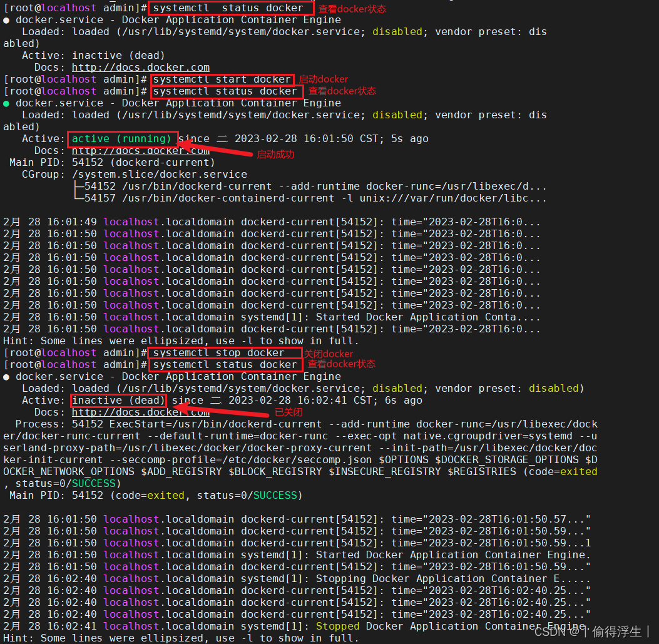Click the 启动成功 annotation label

(x=275, y=155)
